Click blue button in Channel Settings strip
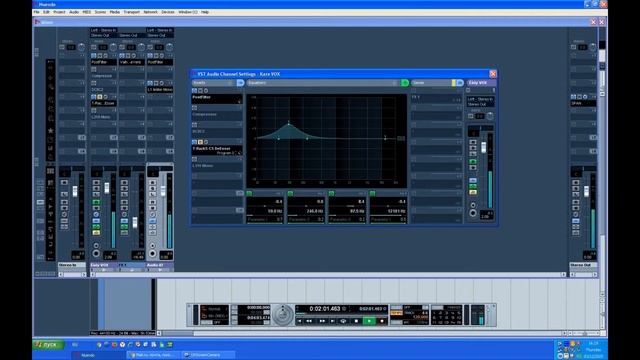This screenshot has height=360, width=640. tap(473, 180)
